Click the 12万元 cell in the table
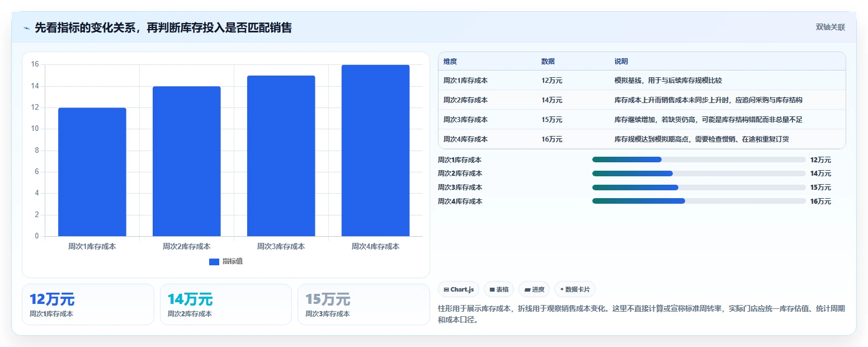The width and height of the screenshot is (868, 347). pos(551,81)
